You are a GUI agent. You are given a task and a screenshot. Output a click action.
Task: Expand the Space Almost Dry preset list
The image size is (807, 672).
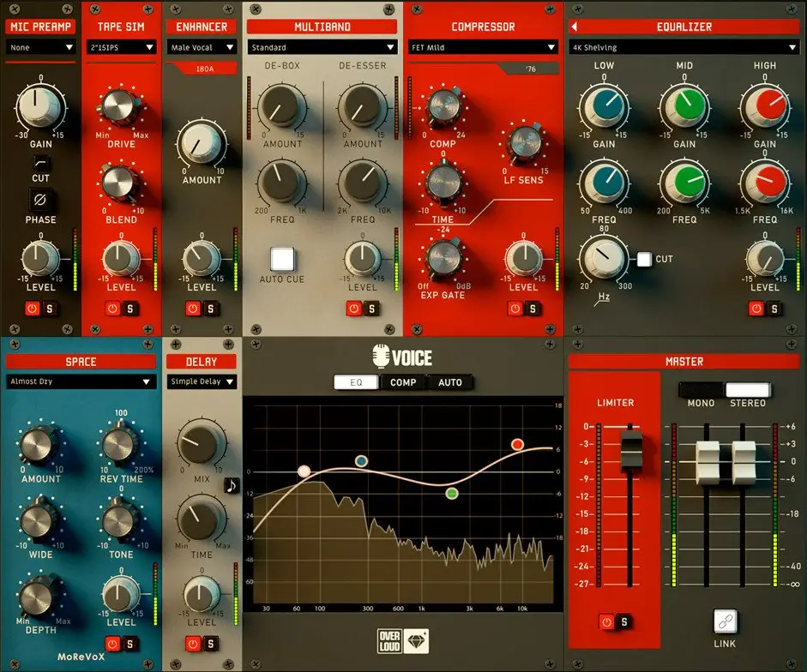[81, 381]
